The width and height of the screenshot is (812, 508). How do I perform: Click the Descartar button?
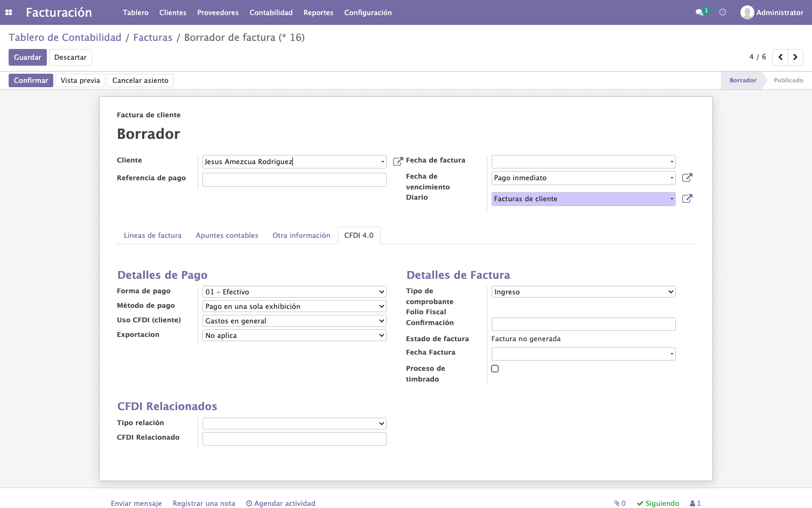(71, 57)
